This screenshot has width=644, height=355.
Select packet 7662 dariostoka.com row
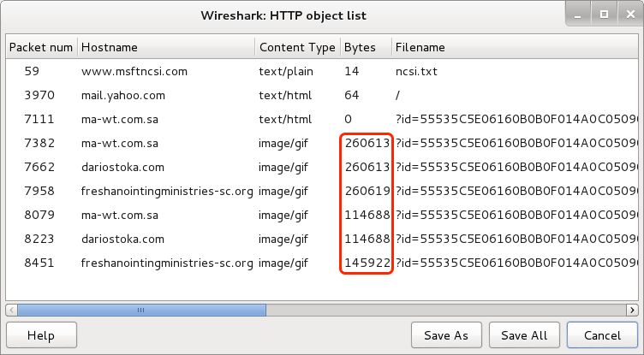point(322,167)
